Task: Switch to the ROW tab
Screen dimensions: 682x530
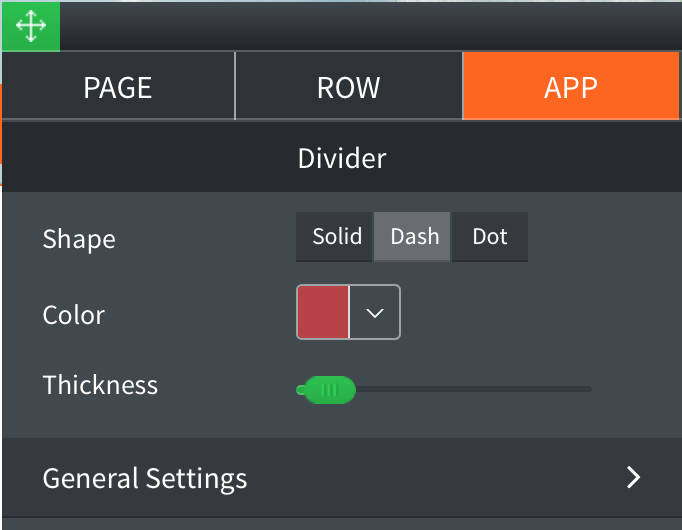Action: [x=349, y=86]
